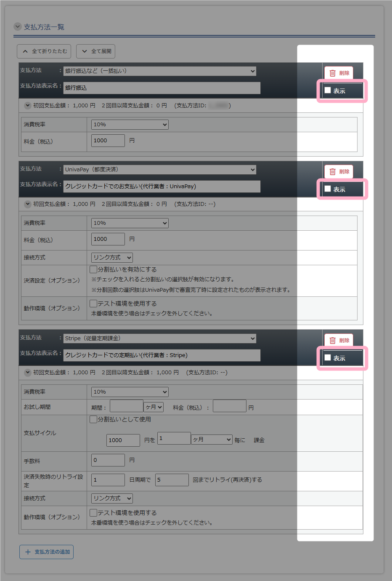This screenshot has height=581, width=392.
Task: Collapse the UnivaPay details chevron next to 初回支払金額
Action: point(28,204)
